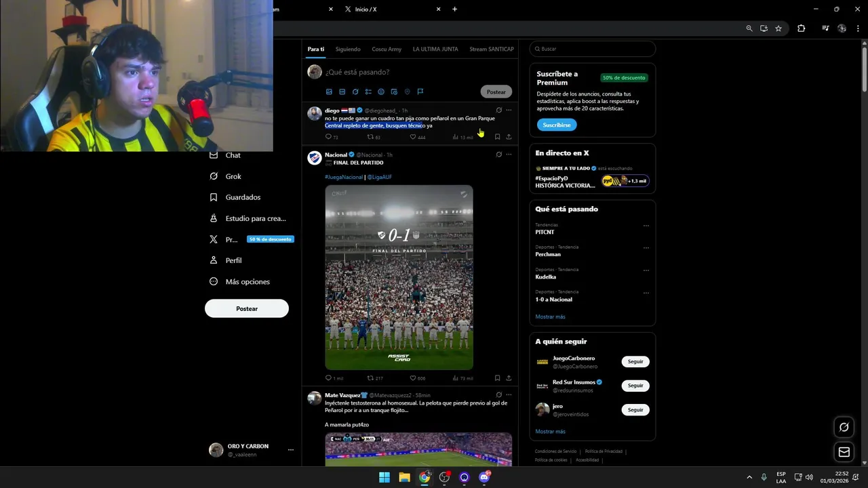Image resolution: width=868 pixels, height=488 pixels.
Task: Insert a GIF in the post composer
Action: click(x=342, y=91)
